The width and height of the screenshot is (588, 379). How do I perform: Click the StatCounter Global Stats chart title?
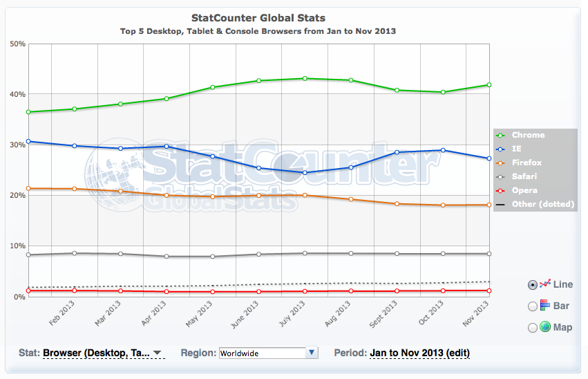tap(258, 17)
